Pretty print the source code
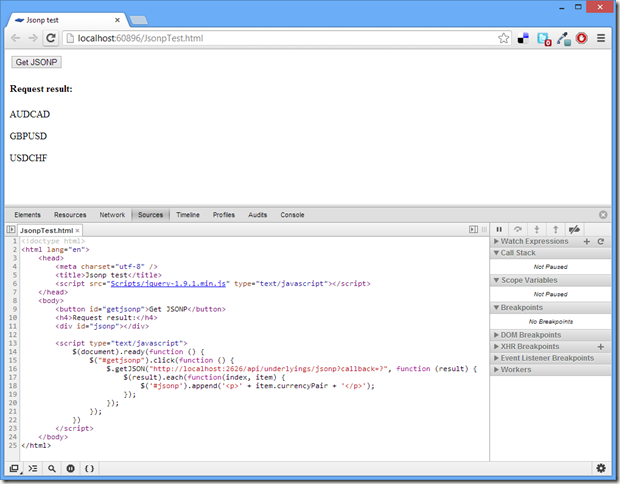620x484 pixels. [x=89, y=469]
